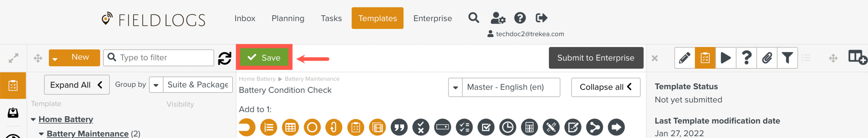Click the refresh icon beside filter
Screen dimensions: 868x138
click(225, 58)
